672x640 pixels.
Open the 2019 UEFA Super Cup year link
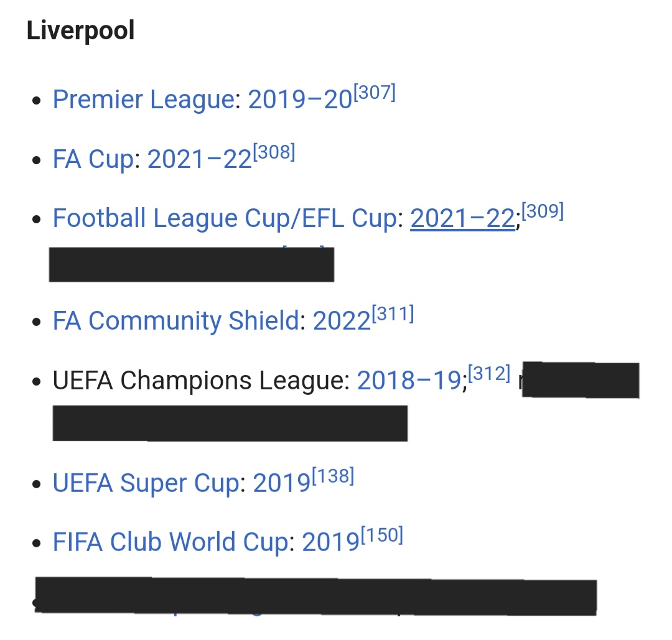tap(282, 484)
